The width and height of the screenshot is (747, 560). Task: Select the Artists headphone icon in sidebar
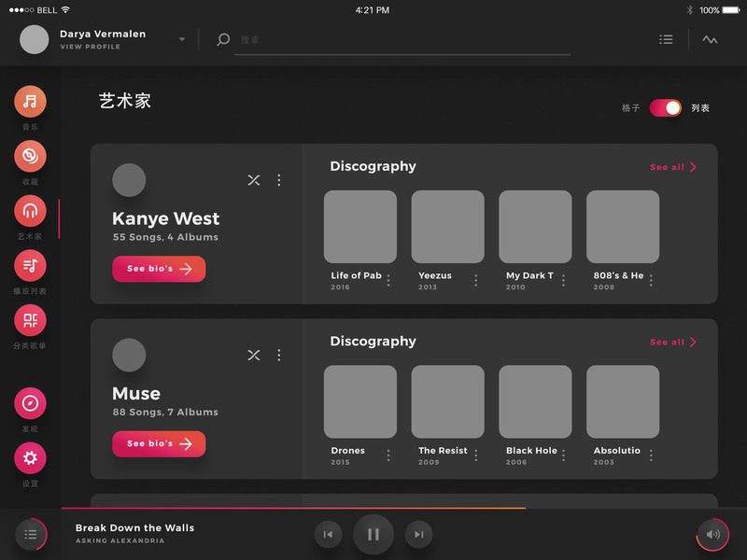point(30,211)
